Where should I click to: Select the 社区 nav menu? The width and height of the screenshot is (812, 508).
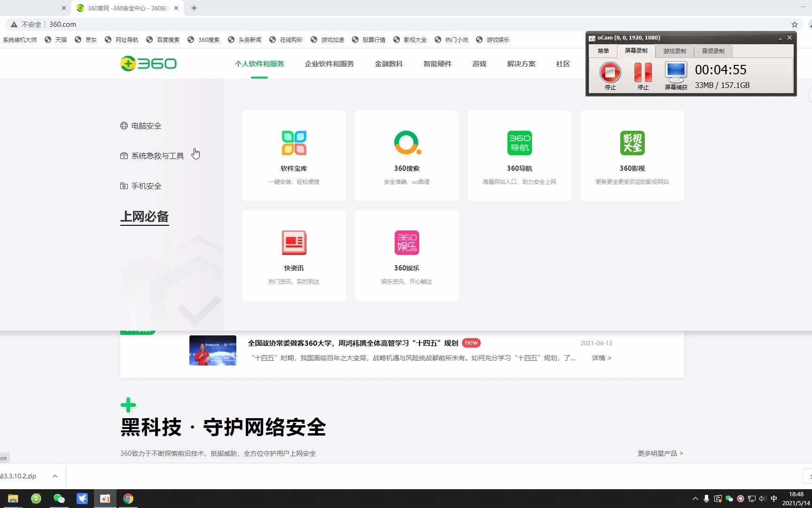[563, 64]
